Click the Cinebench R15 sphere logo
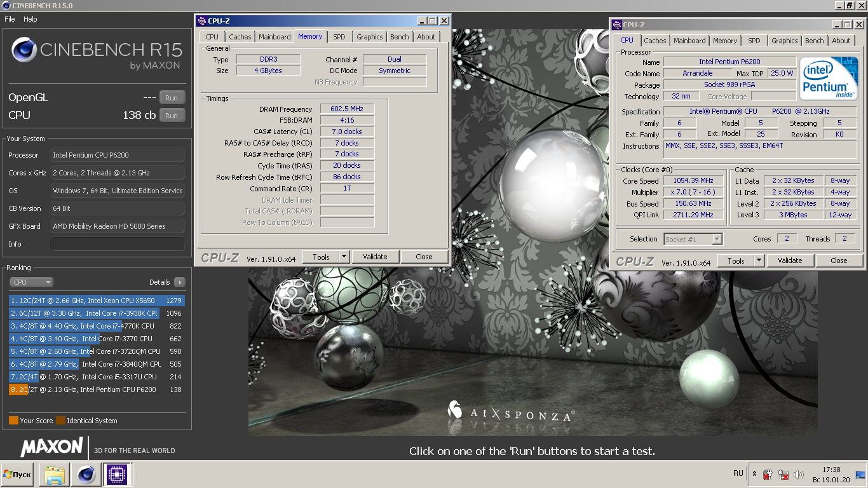Viewport: 868px width, 488px height. click(24, 50)
